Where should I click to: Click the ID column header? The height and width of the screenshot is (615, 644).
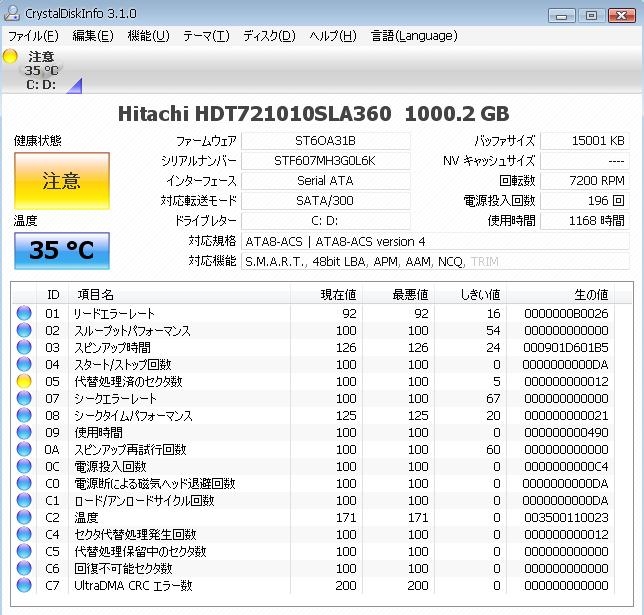53,295
